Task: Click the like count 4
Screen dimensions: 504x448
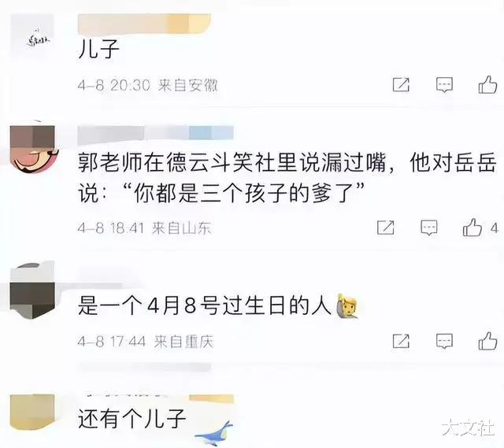Action: pos(495,228)
